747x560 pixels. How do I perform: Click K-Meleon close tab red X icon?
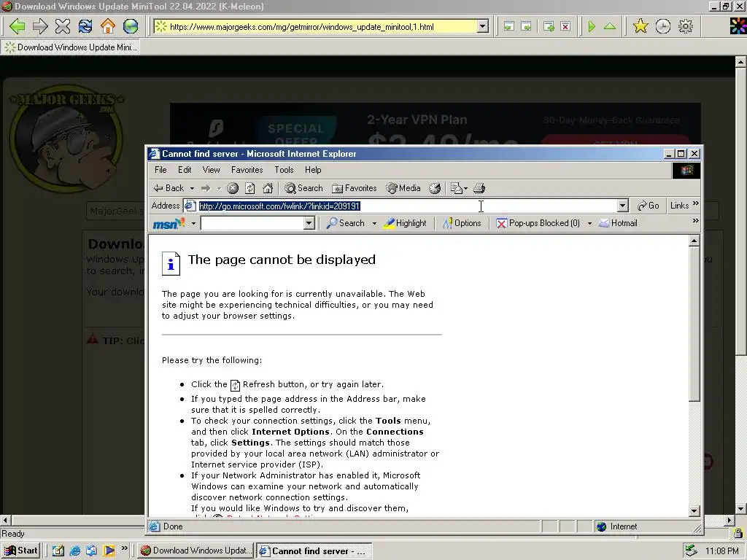565,26
